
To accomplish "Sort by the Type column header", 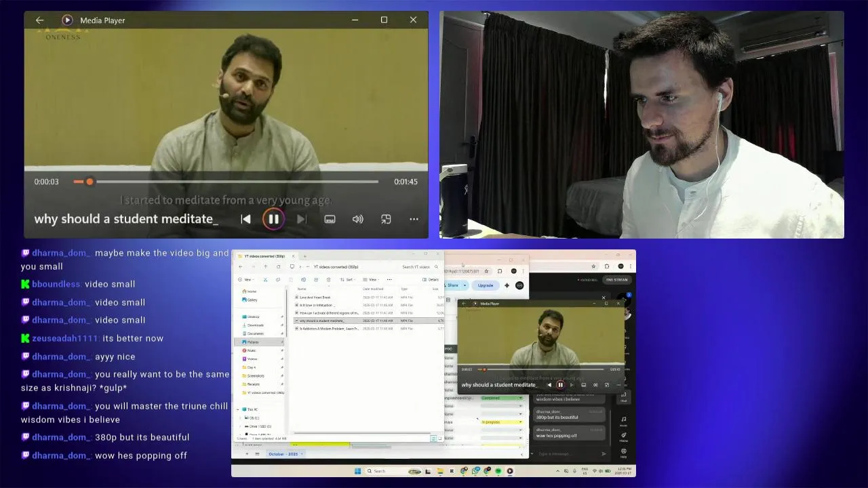I will 404,289.
